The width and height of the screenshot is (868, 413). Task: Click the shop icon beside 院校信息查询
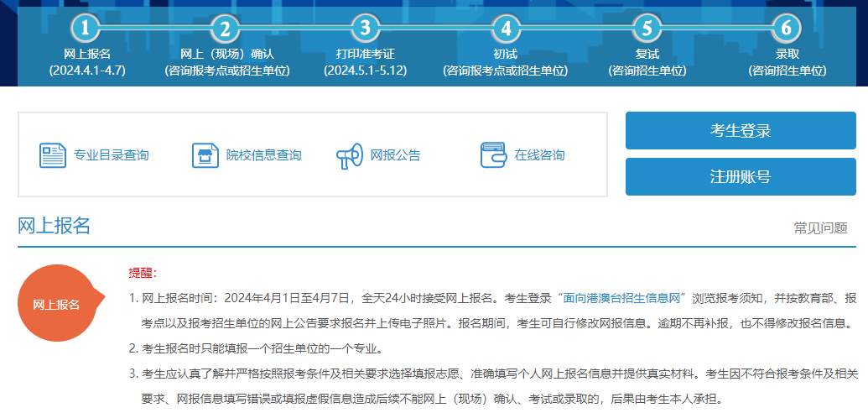(205, 155)
